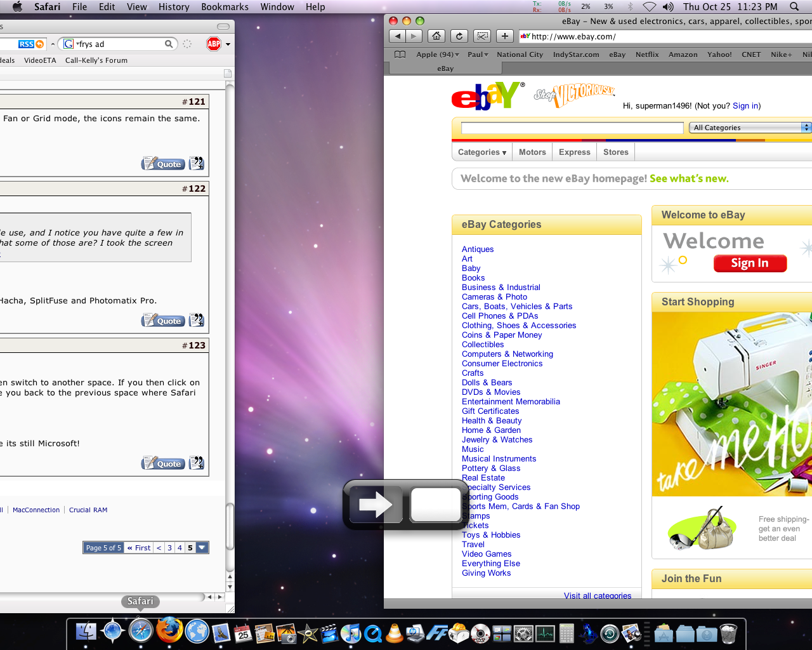Image resolution: width=812 pixels, height=650 pixels.
Task: Launch iTunes from the Dock
Action: (351, 632)
